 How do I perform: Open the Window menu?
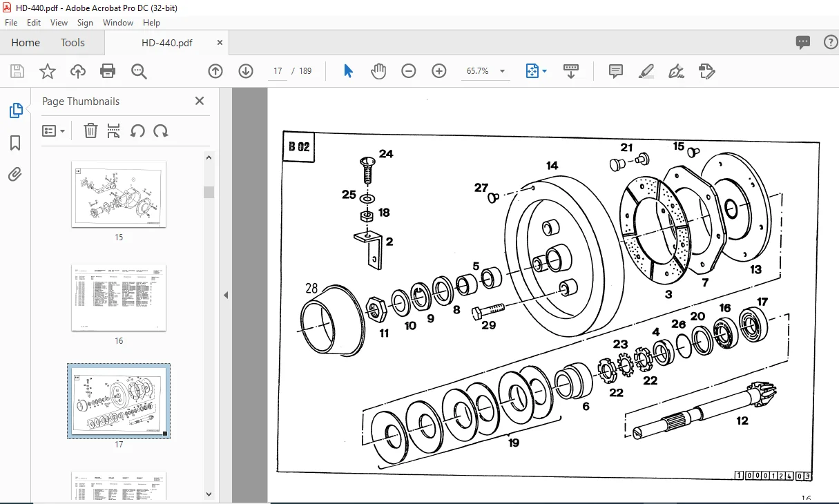click(118, 23)
